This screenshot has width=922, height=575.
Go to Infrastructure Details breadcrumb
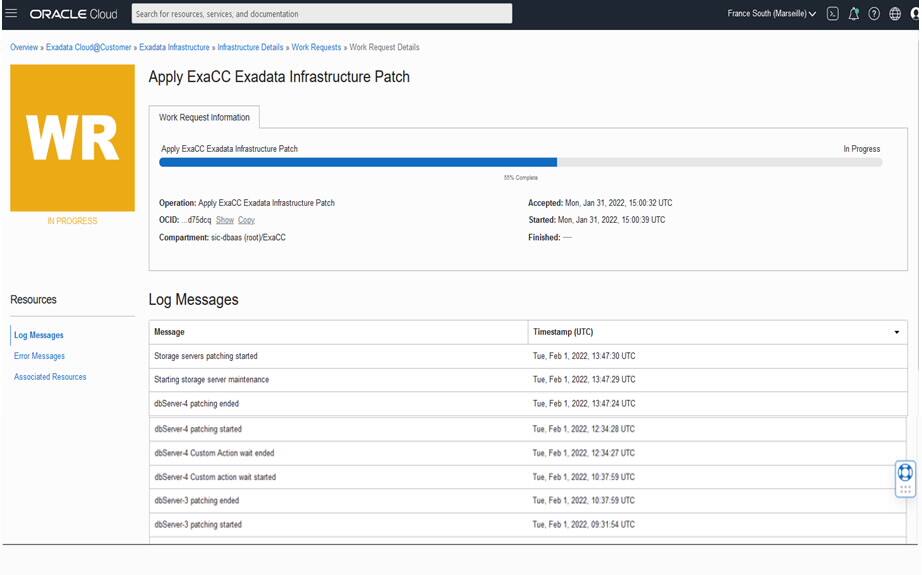point(251,47)
